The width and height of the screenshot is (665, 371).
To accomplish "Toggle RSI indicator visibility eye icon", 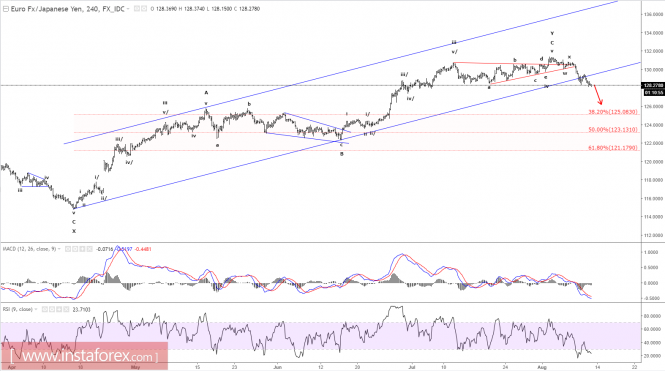I will (x=45, y=310).
